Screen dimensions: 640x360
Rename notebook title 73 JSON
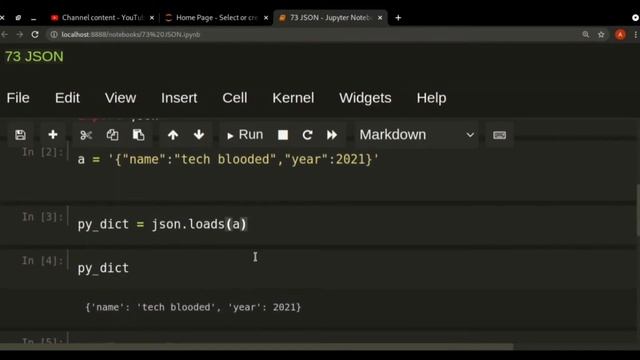pos(34,56)
